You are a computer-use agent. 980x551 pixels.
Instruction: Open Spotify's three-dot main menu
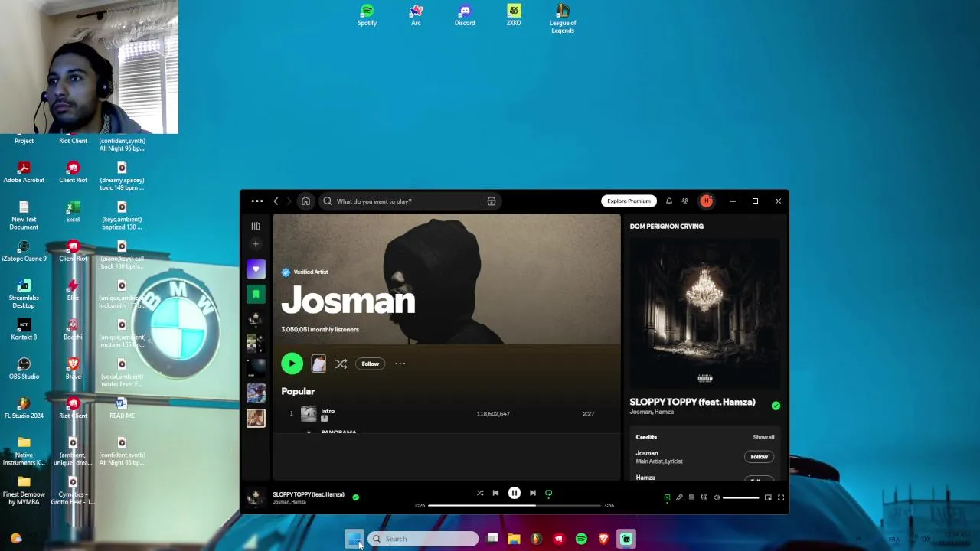pos(257,201)
